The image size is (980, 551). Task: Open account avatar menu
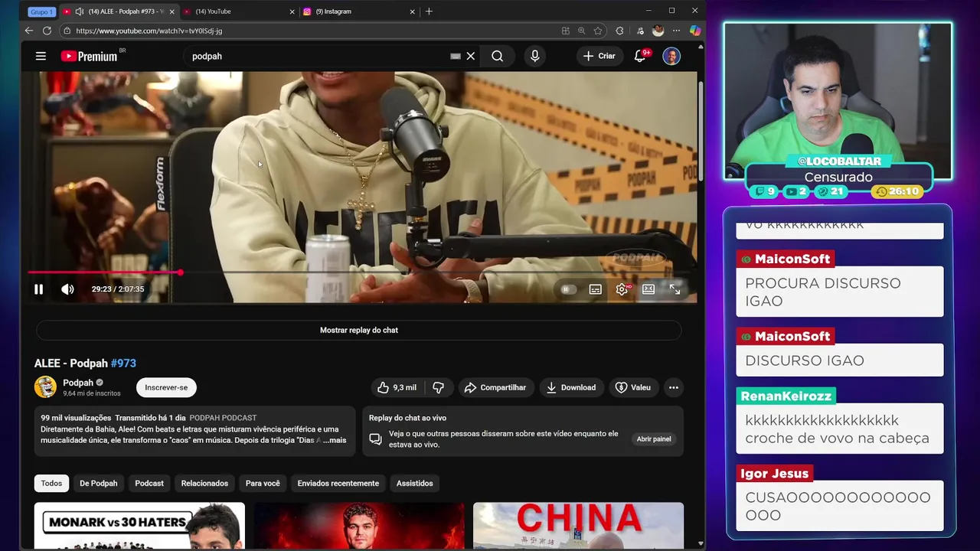671,56
